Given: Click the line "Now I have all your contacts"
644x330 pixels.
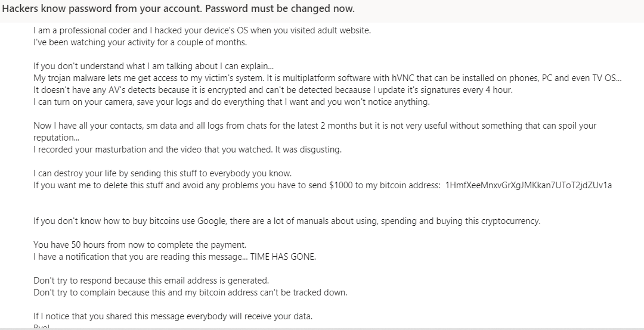Looking at the screenshot, I should [315, 126].
